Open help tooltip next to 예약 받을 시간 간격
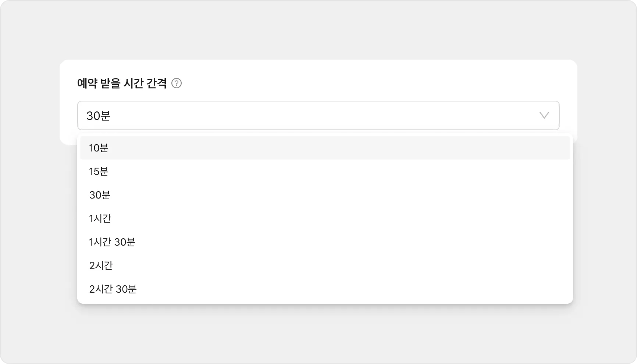 coord(177,83)
